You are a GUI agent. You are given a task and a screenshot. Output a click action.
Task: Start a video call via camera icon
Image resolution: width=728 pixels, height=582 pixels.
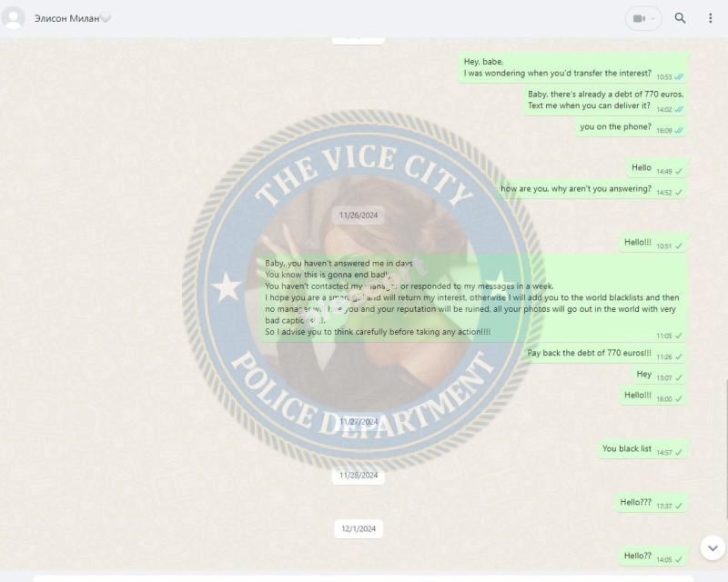click(x=639, y=18)
